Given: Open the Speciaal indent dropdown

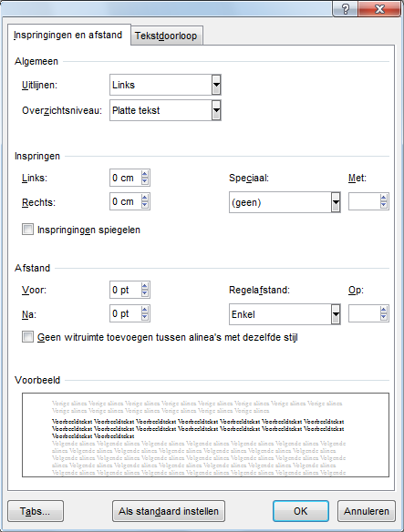Looking at the screenshot, I should pyautogui.click(x=336, y=202).
